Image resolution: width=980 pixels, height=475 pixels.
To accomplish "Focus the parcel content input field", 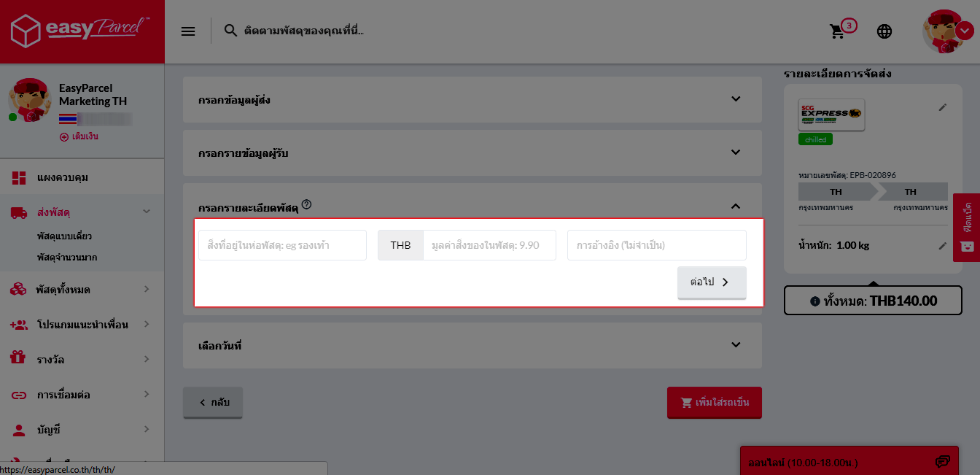I will 282,245.
